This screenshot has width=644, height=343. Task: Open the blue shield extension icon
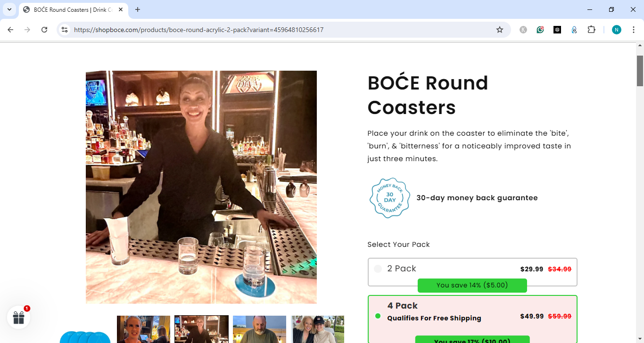tap(574, 30)
